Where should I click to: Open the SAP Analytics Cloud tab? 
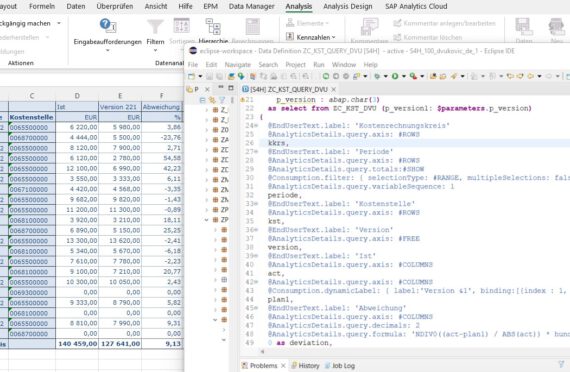(416, 6)
